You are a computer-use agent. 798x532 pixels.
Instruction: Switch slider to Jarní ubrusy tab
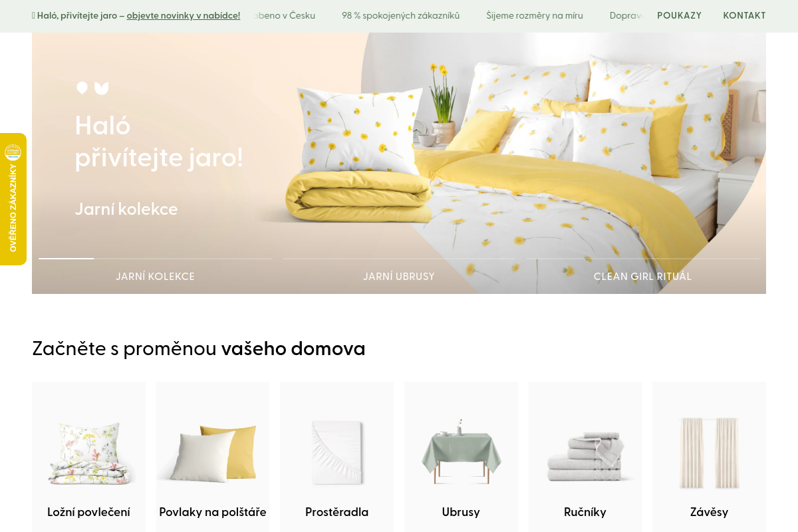point(399,276)
